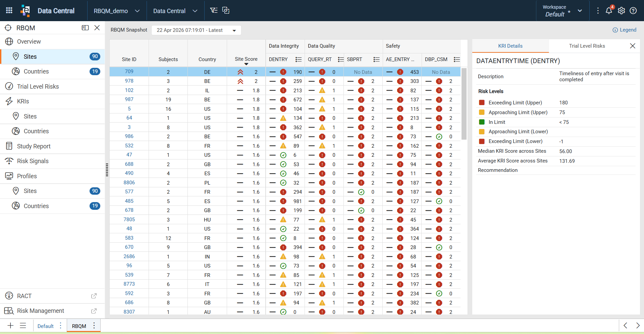
Task: Open site 7805 link
Action: click(129, 220)
